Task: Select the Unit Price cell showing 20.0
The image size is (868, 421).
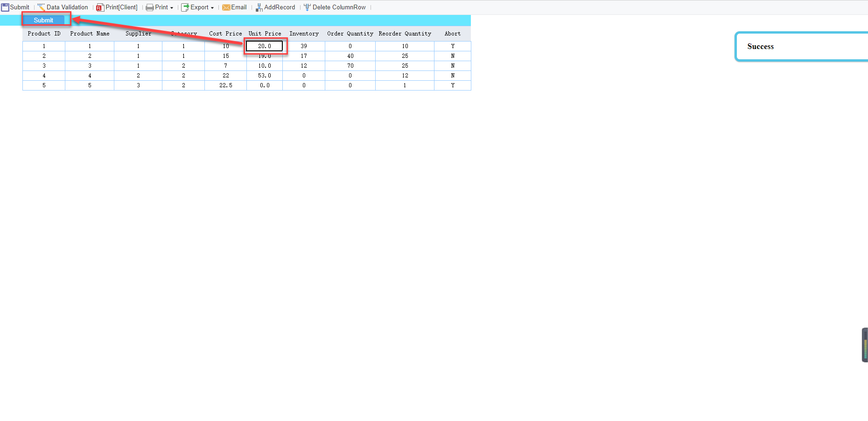Action: (x=265, y=46)
